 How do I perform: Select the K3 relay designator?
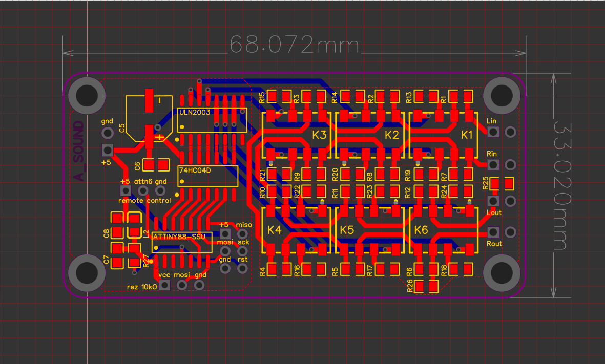319,135
